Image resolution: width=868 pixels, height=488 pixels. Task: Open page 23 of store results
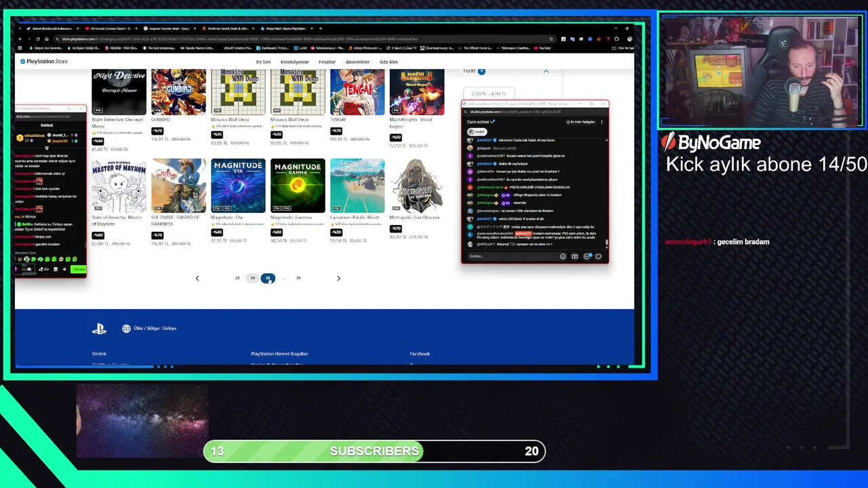point(237,278)
